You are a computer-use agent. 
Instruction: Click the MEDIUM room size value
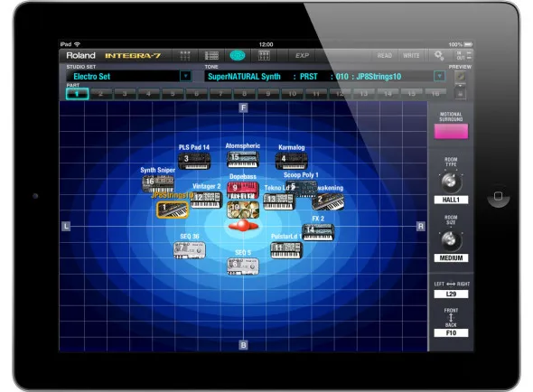tap(451, 258)
